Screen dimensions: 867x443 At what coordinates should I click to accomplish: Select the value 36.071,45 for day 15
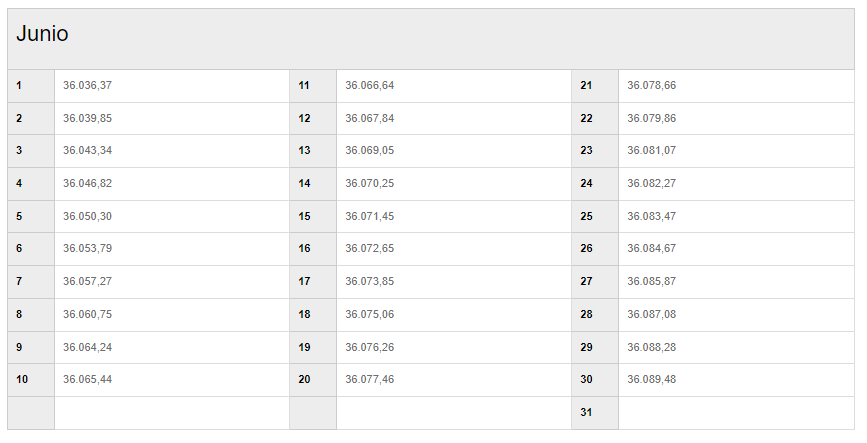(370, 216)
